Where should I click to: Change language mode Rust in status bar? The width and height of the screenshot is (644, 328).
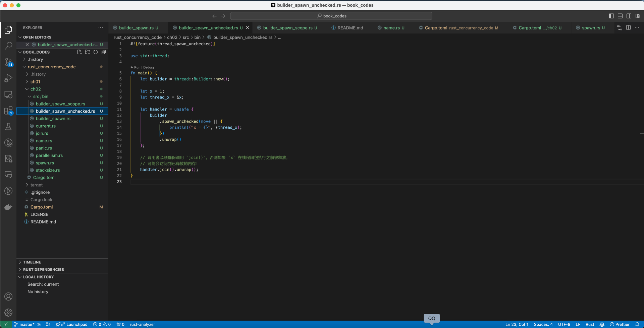point(590,324)
